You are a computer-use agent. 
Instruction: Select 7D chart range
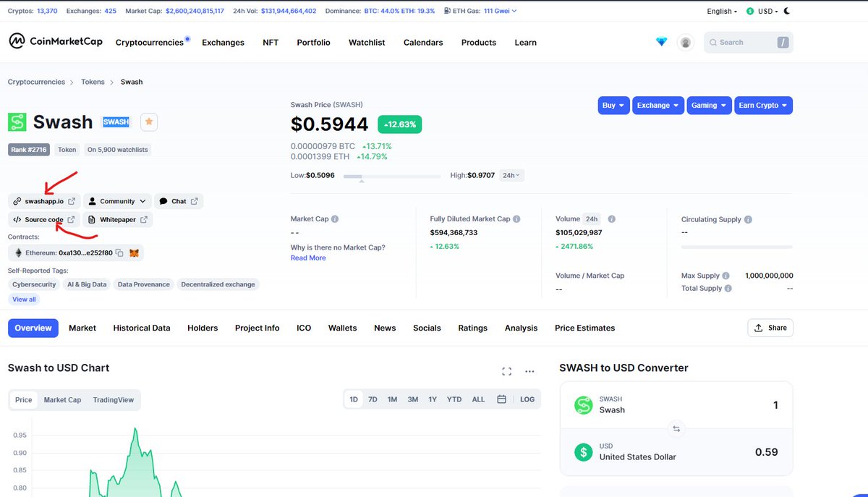[373, 399]
